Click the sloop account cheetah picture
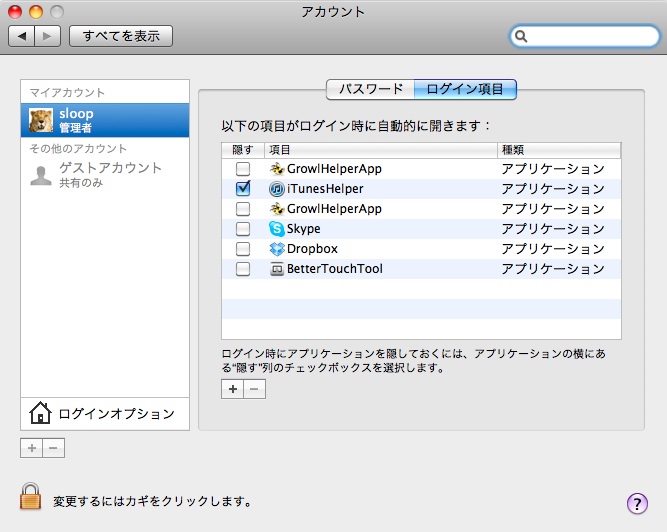 pyautogui.click(x=41, y=120)
